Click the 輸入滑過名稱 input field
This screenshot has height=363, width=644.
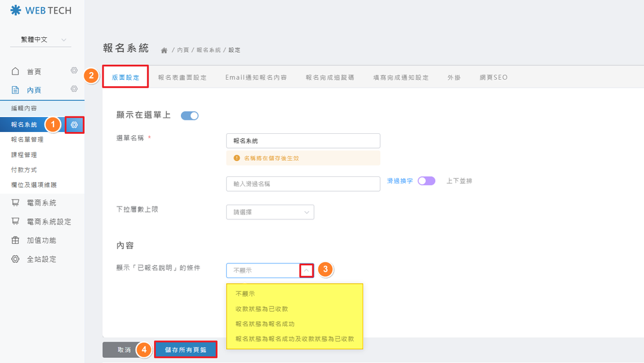[x=303, y=184]
